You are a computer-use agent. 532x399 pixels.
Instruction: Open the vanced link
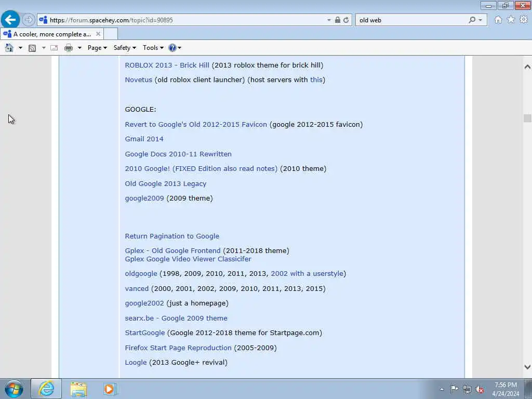[137, 289]
